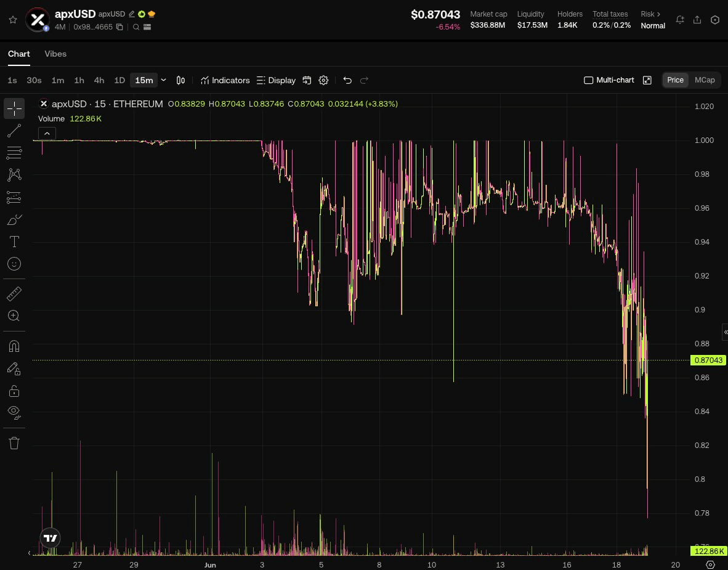
Task: Toggle lock all drawing tools
Action: (x=14, y=391)
